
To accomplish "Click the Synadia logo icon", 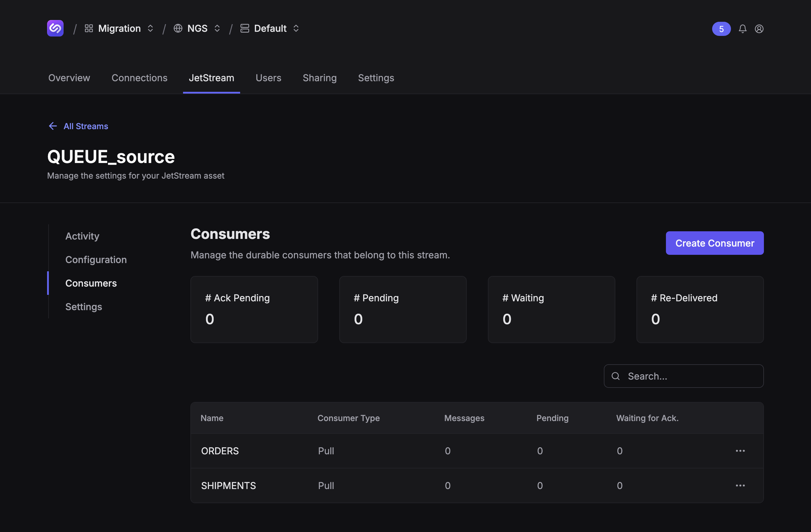I will [x=55, y=28].
